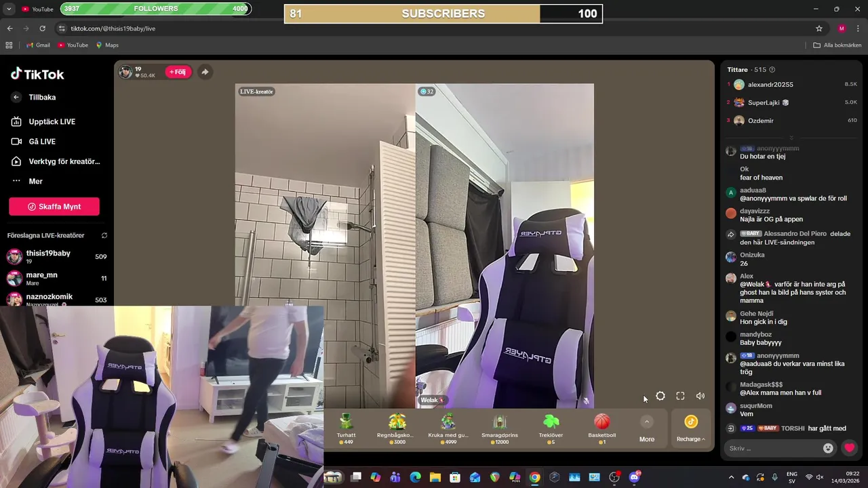The image size is (868, 488).
Task: Open File Explorer from the taskbar
Action: point(435,477)
